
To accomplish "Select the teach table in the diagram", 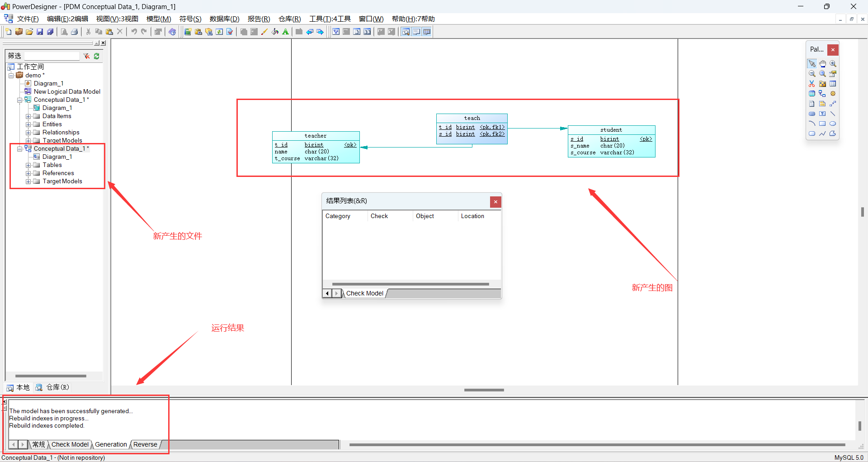I will 472,129.
